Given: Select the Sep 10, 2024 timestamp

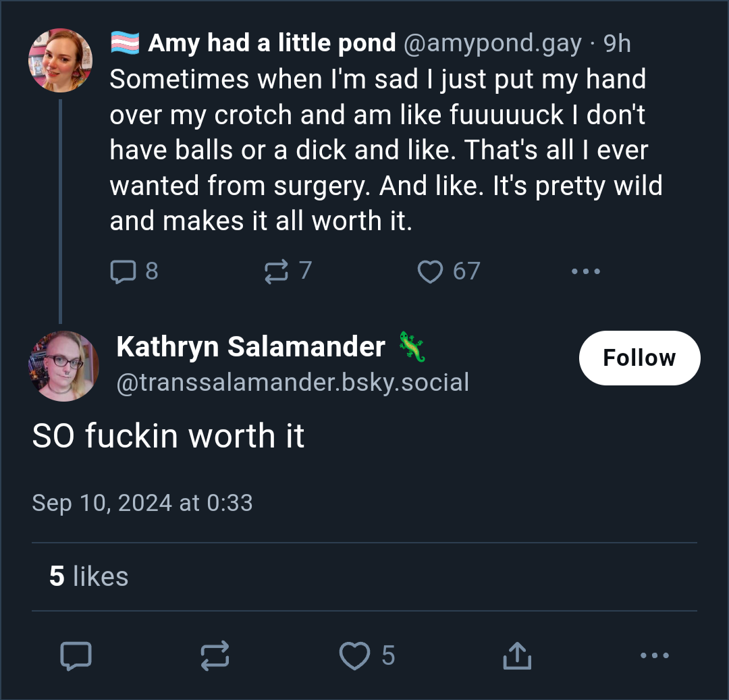Looking at the screenshot, I should click(142, 503).
